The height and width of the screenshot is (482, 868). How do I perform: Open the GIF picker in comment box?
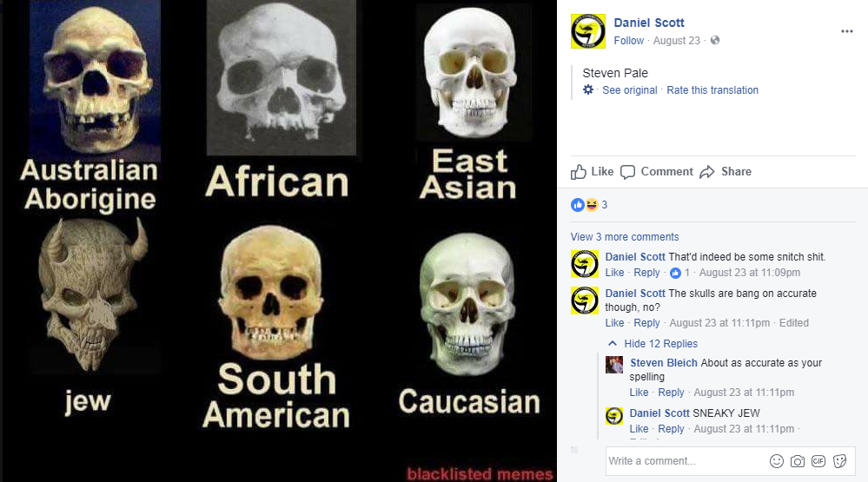818,461
